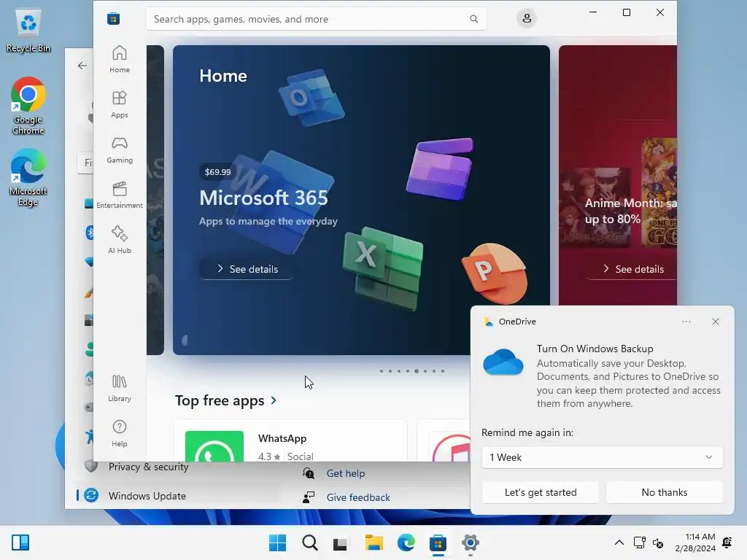Open Microsoft Edge desktop shortcut
This screenshot has width=747, height=560.
click(28, 177)
